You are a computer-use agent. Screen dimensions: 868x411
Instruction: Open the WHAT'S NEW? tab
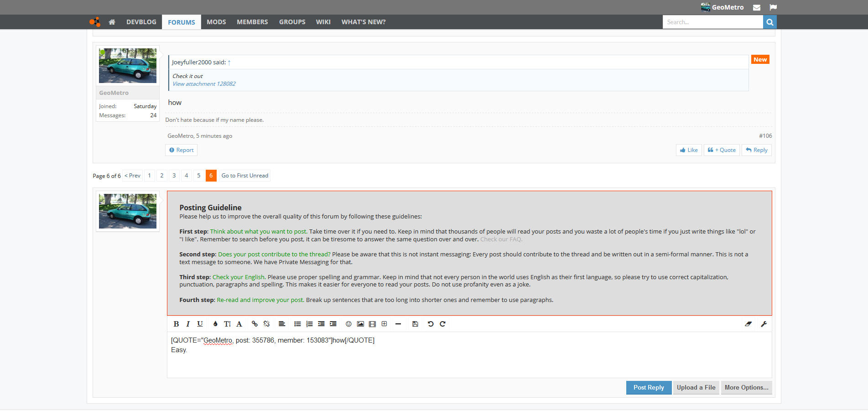pyautogui.click(x=364, y=22)
